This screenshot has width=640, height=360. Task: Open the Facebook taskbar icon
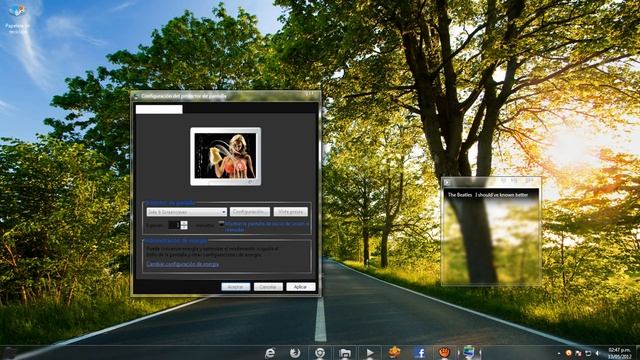[420, 353]
